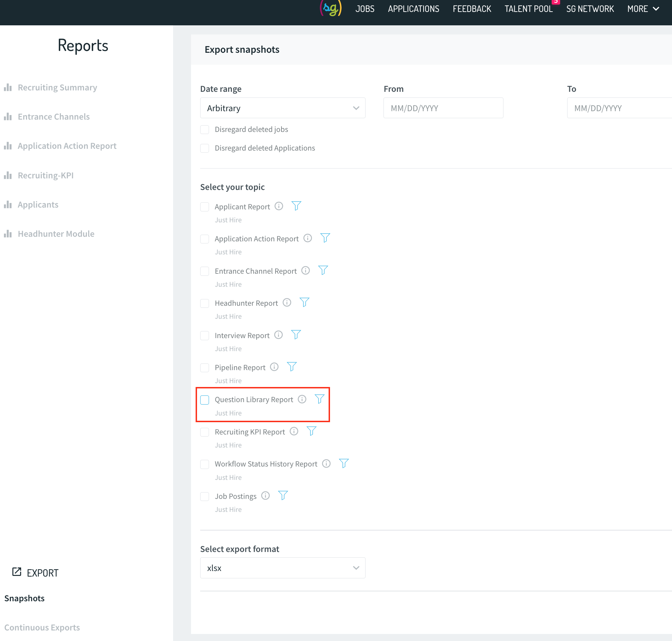This screenshot has height=641, width=672.
Task: Open the filter for Pipeline Report
Action: click(x=292, y=367)
